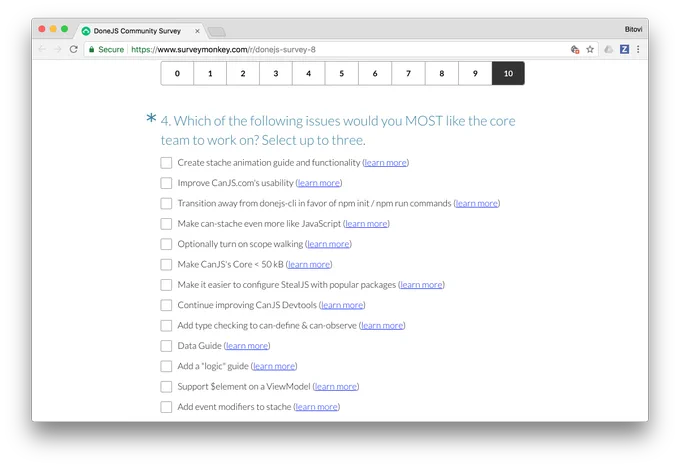Check Create stache animation guide option
680x467 pixels.
pos(166,163)
